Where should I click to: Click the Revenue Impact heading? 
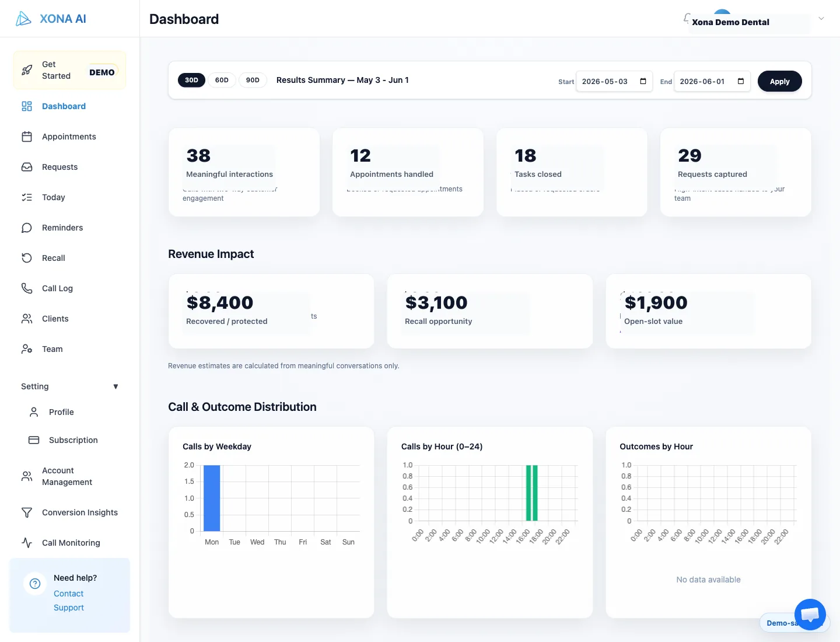click(x=211, y=254)
